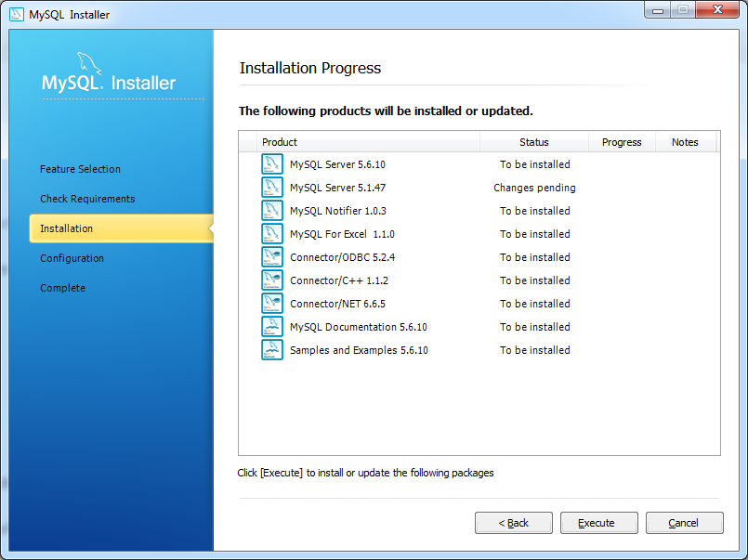Click Execute to start installation

coord(599,523)
